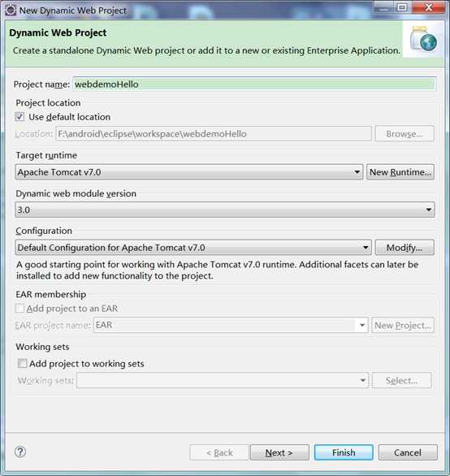Expand the EAR project name dropdown

point(362,325)
